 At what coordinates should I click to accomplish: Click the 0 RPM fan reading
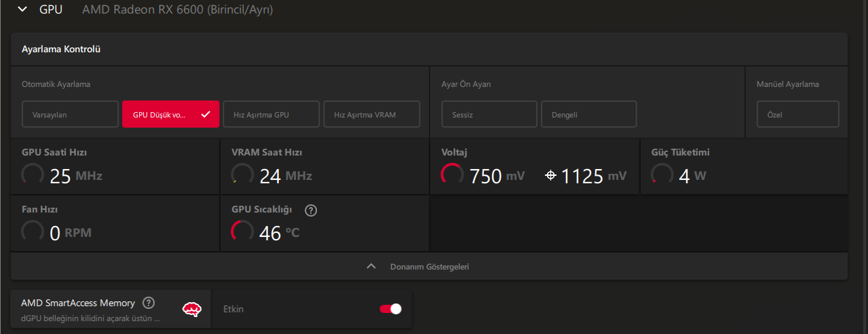click(71, 234)
